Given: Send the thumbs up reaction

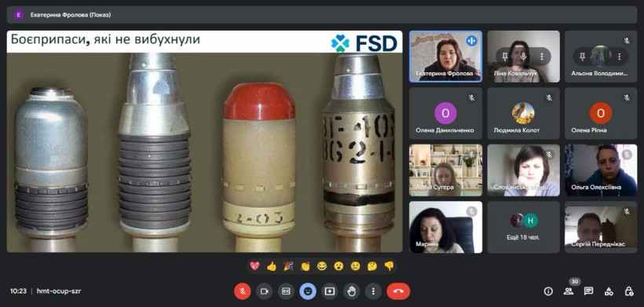Looking at the screenshot, I should click(x=272, y=266).
